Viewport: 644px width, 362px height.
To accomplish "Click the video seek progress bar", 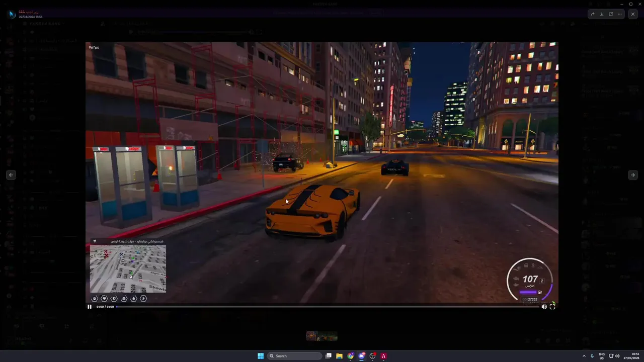I will tap(327, 307).
